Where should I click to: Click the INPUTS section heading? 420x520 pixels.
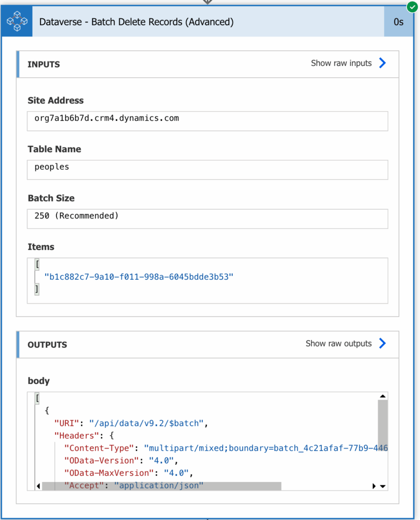(x=44, y=64)
